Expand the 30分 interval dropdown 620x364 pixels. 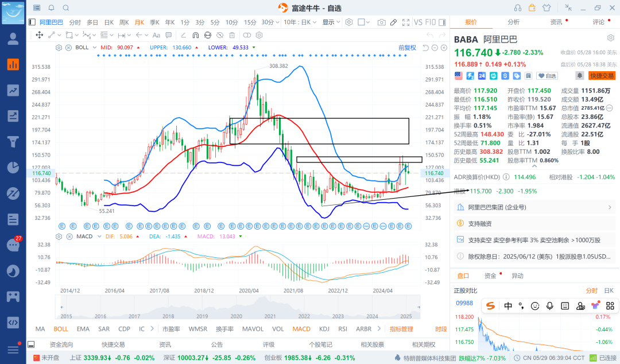pos(270,22)
